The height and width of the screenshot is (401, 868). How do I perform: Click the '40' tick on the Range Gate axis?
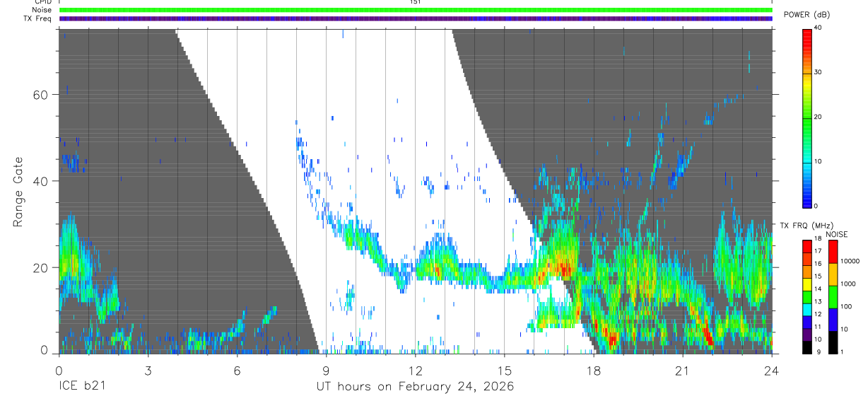pyautogui.click(x=41, y=181)
